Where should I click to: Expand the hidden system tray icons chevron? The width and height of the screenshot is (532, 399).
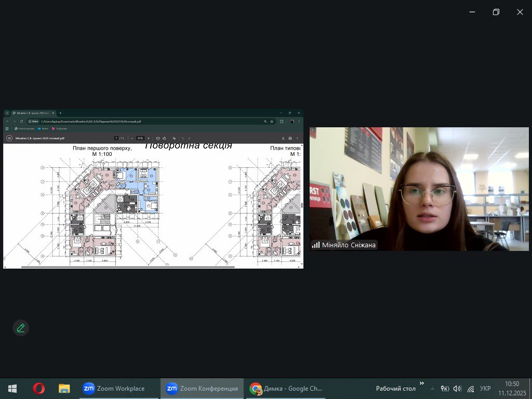pos(432,389)
